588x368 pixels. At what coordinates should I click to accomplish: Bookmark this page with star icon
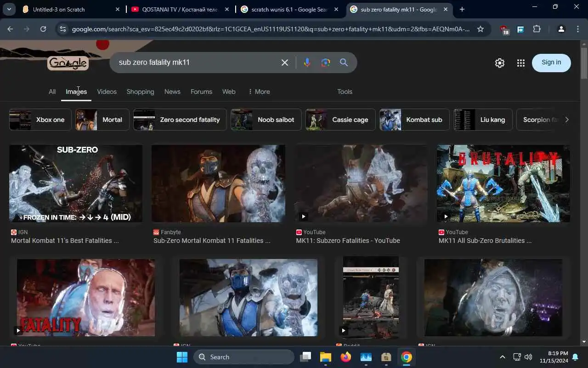[x=481, y=29]
